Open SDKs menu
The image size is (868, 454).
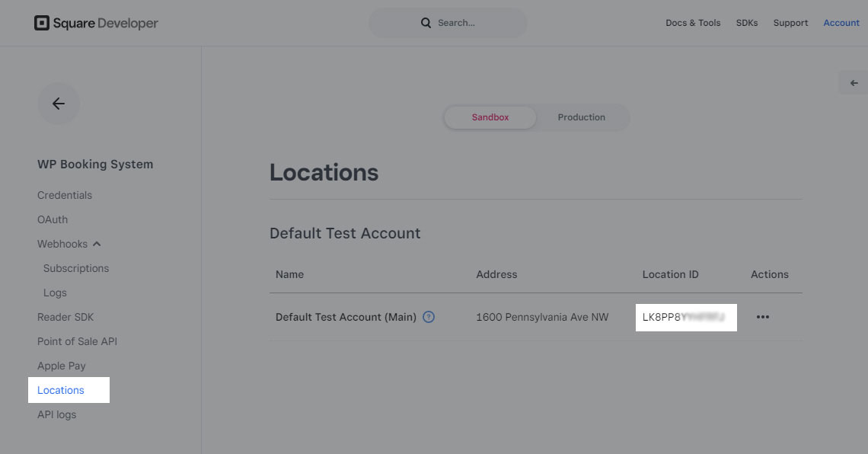[747, 23]
